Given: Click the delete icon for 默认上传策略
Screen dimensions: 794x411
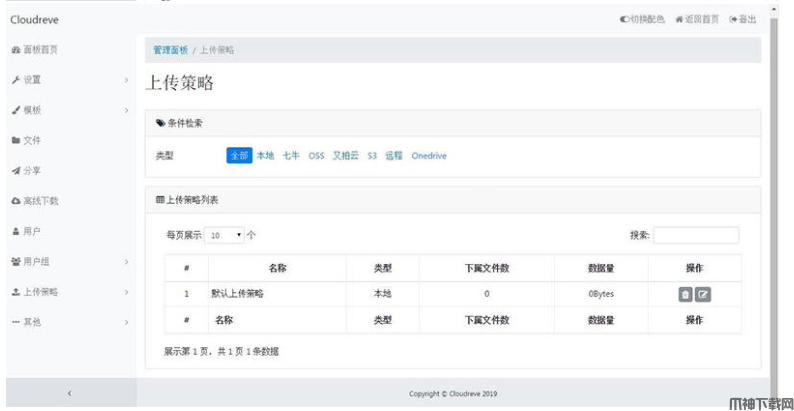Looking at the screenshot, I should pos(685,294).
